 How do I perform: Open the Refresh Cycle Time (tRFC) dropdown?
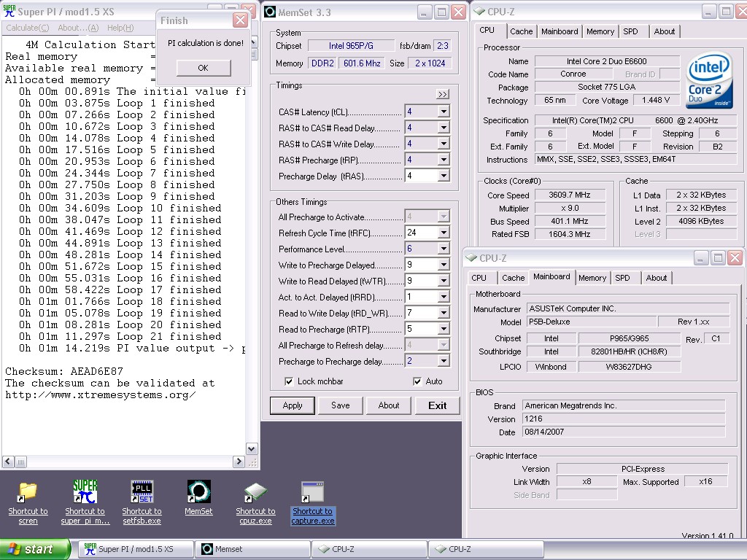(444, 233)
